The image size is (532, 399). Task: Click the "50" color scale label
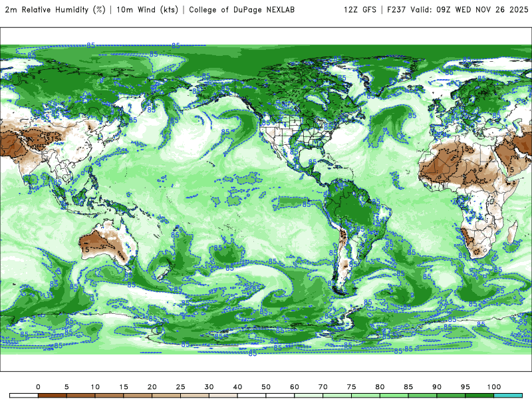(266, 387)
